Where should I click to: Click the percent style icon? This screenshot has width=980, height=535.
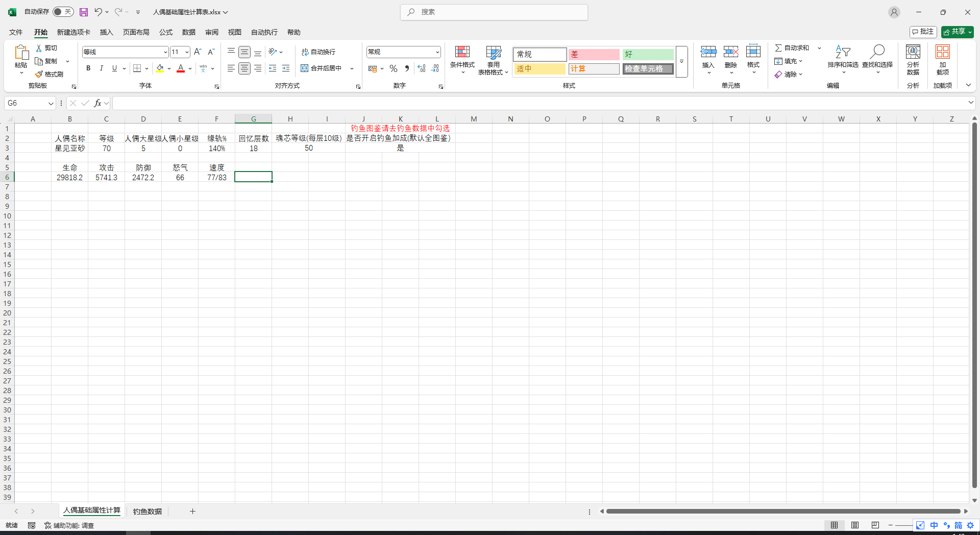pyautogui.click(x=393, y=68)
